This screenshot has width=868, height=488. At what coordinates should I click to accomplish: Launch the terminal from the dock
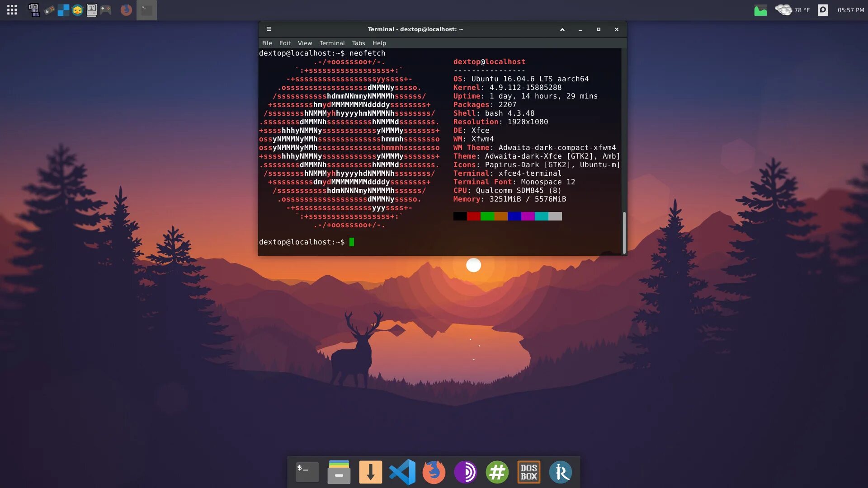click(x=307, y=472)
